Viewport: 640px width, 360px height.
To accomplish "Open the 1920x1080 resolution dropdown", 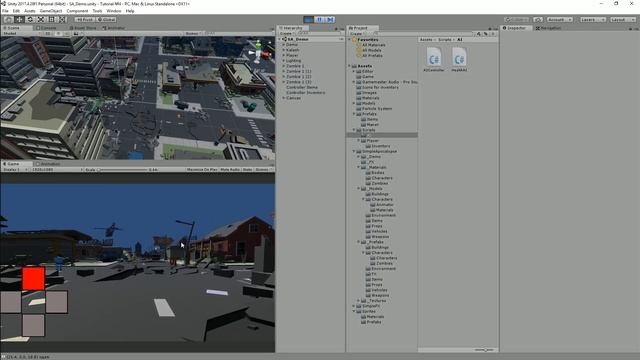I will coord(56,169).
